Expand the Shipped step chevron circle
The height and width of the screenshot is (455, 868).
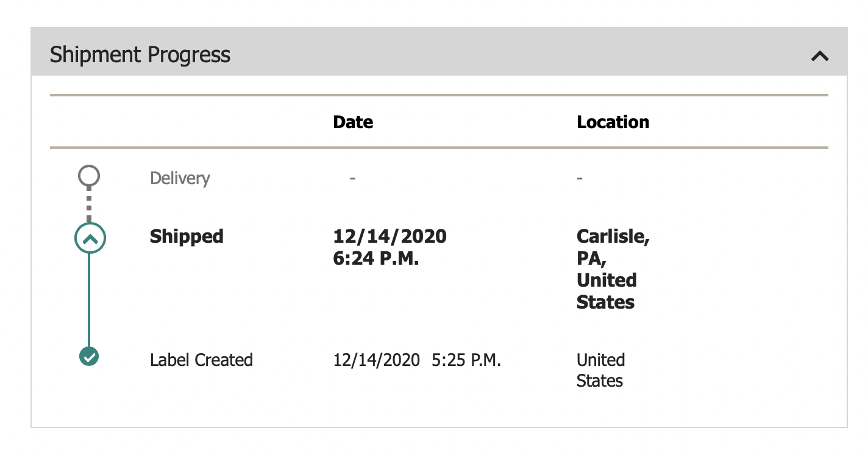(90, 238)
